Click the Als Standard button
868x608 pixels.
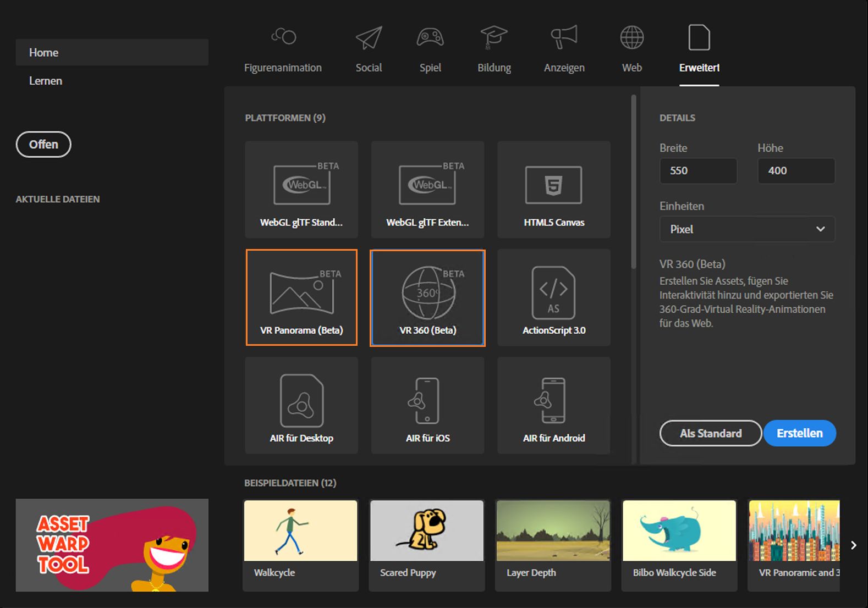(711, 433)
